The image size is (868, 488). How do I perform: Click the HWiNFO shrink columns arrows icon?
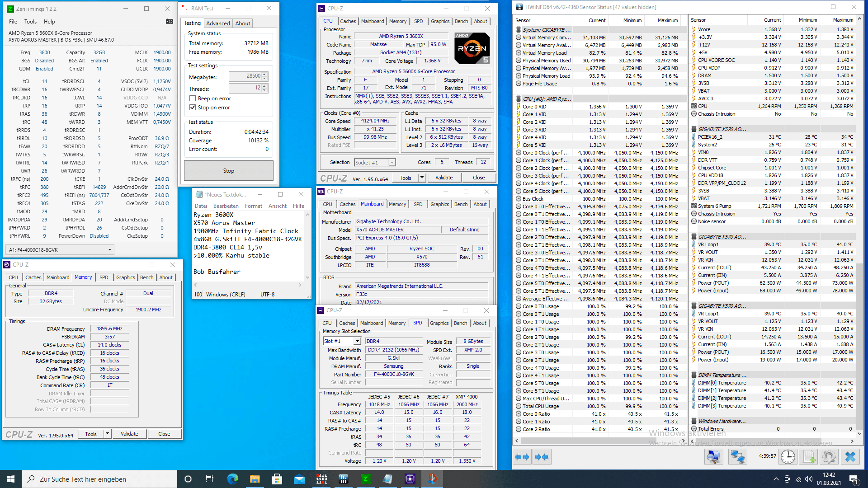[542, 457]
